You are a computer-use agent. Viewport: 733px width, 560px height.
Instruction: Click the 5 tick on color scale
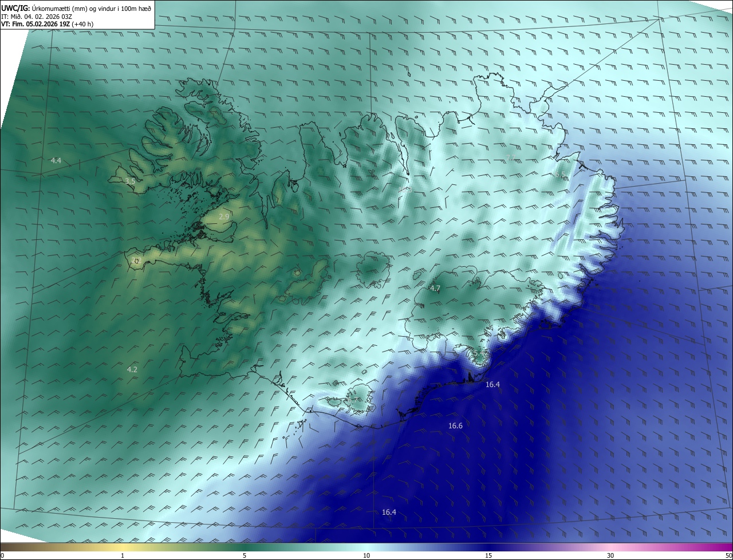(245, 555)
